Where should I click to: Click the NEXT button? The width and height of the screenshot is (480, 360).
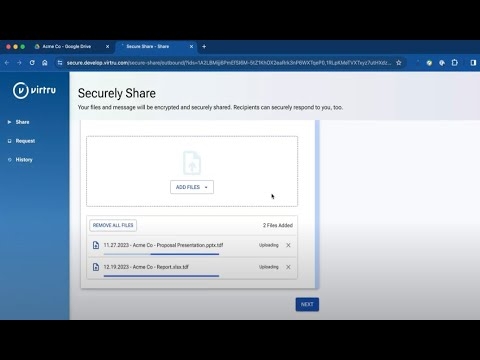click(x=307, y=304)
